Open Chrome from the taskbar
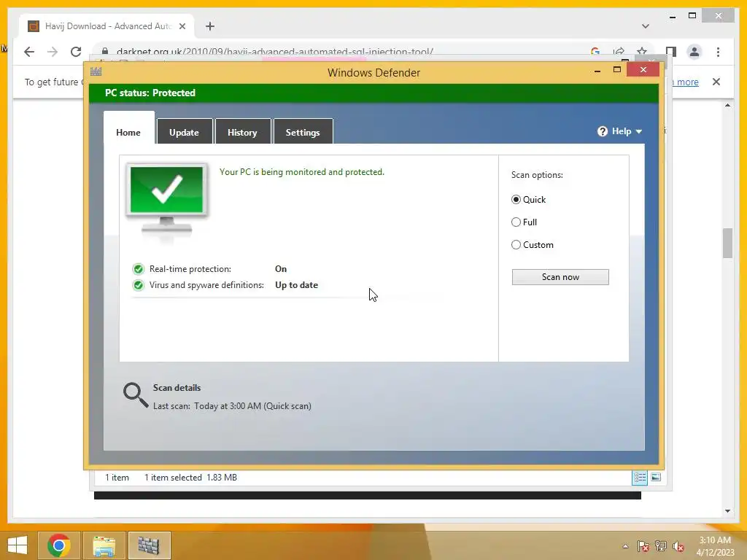The image size is (747, 560). (x=58, y=545)
